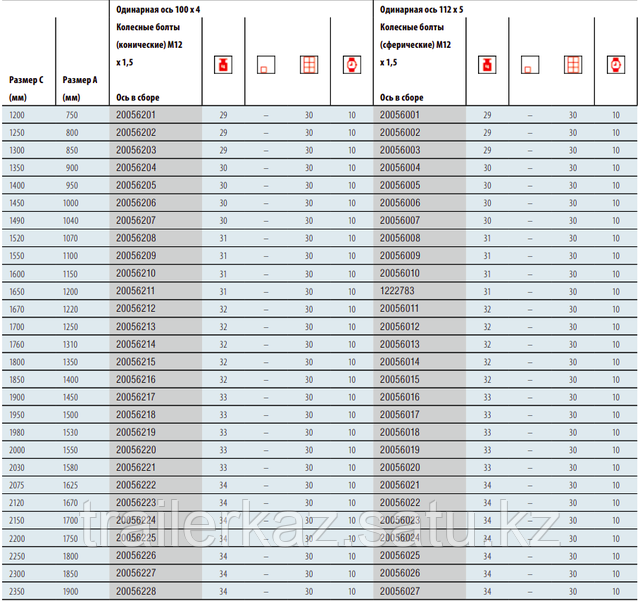Select size A value 1150
The height and width of the screenshot is (601, 640).
click(x=70, y=274)
